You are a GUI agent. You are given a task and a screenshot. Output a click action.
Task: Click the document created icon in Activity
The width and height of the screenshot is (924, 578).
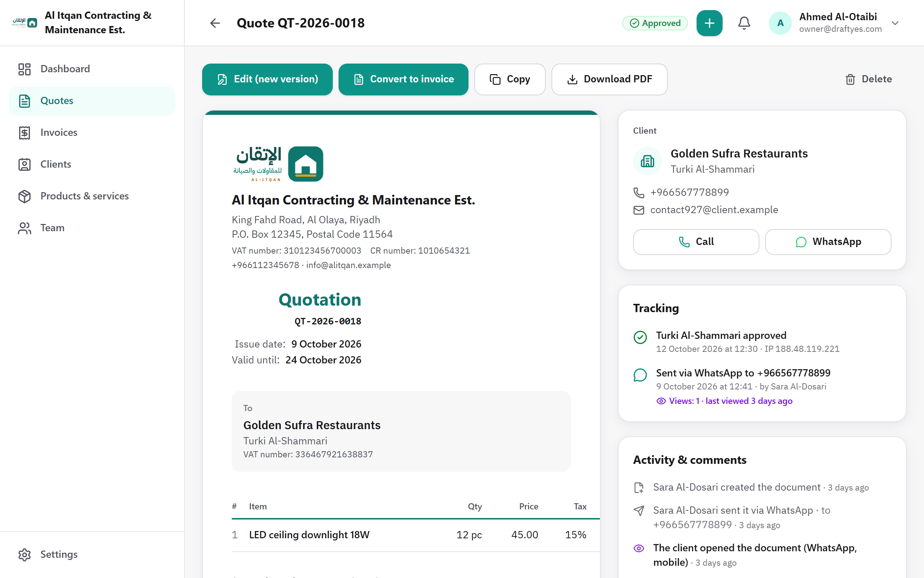click(639, 487)
